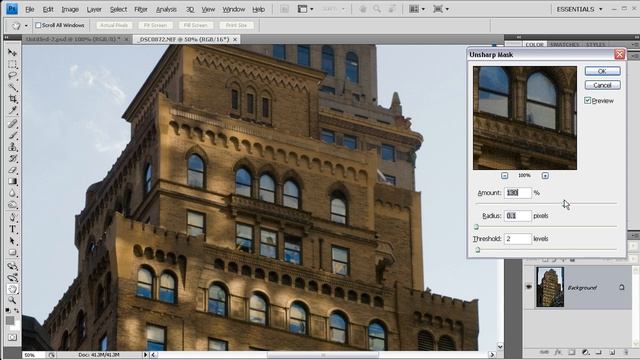Click the Radius slider handle
640x360 pixels.
pos(476,227)
